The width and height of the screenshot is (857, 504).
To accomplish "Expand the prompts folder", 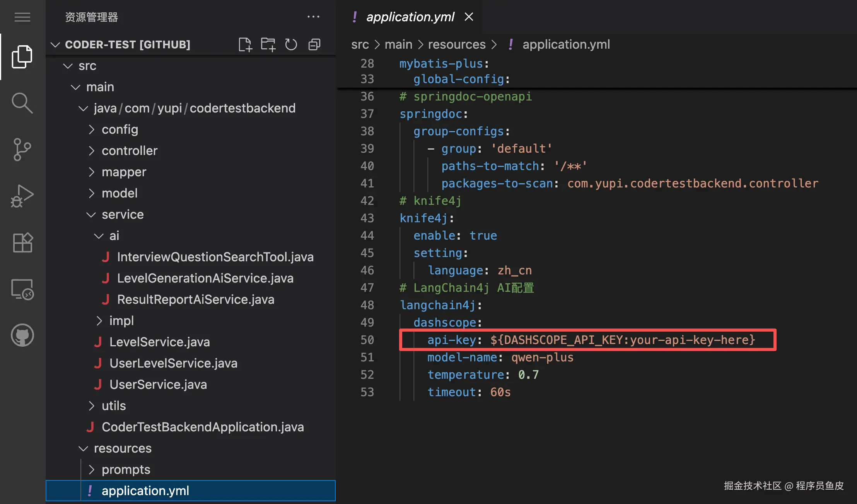I will 126,470.
